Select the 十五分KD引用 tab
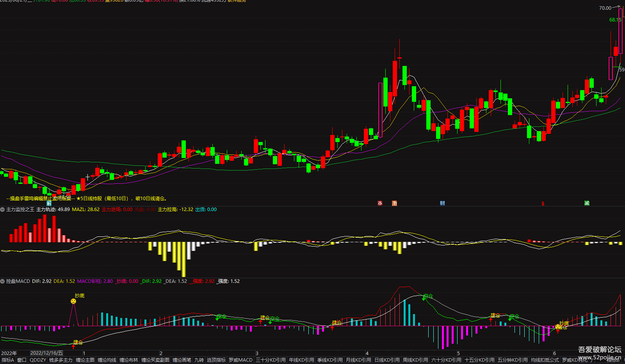 point(479,360)
